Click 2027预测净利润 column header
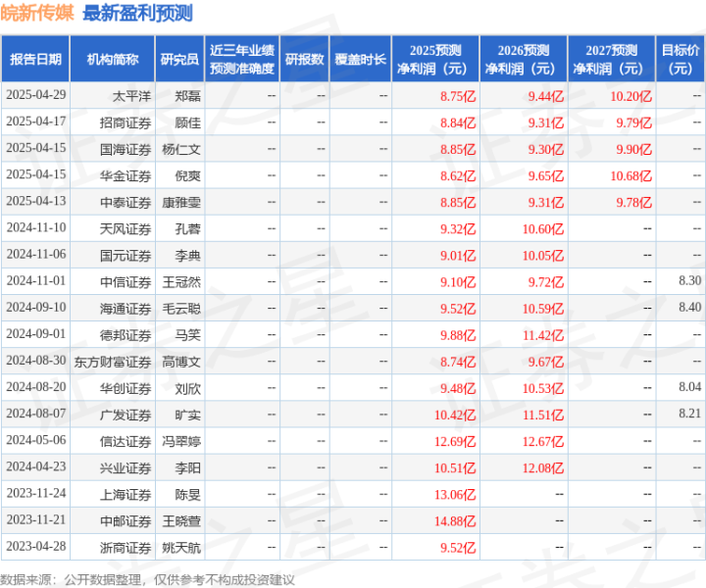 pos(612,59)
